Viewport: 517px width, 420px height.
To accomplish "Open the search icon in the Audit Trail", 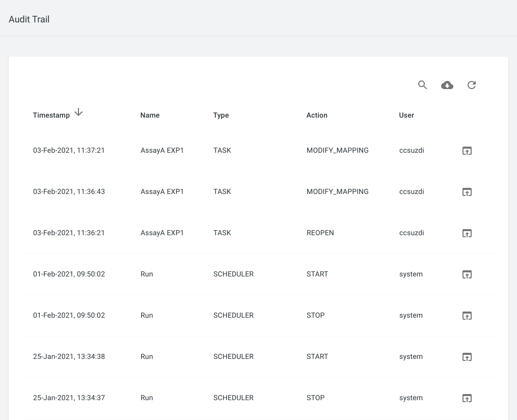I will coord(422,85).
